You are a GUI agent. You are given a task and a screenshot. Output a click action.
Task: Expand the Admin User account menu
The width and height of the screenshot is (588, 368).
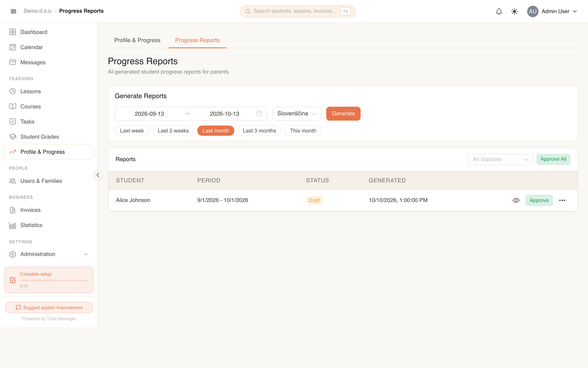point(552,11)
